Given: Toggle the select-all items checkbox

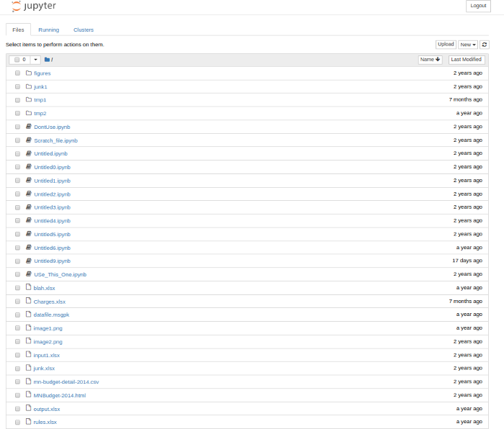Looking at the screenshot, I should click(x=17, y=60).
